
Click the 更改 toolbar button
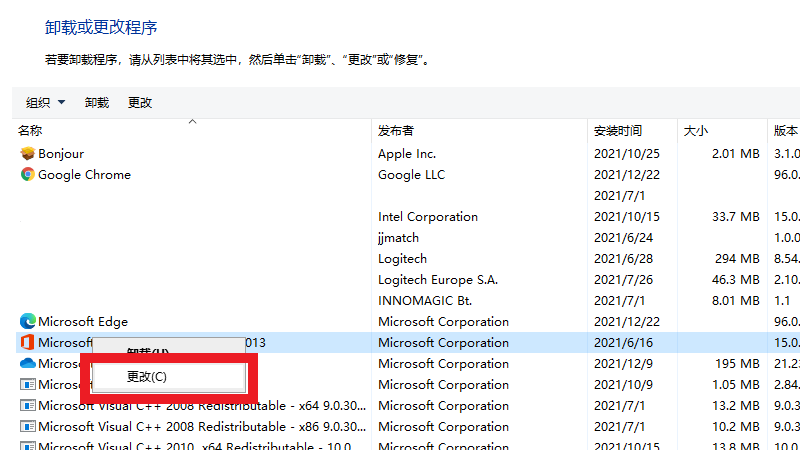click(140, 102)
